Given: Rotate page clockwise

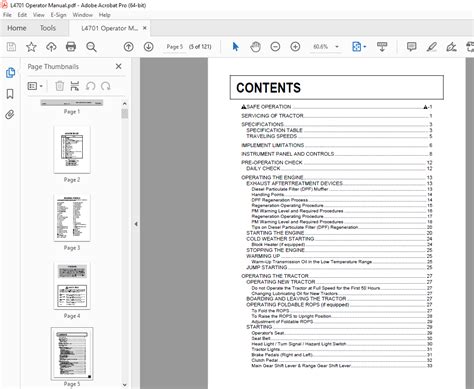Looking at the screenshot, I should tap(106, 86).
